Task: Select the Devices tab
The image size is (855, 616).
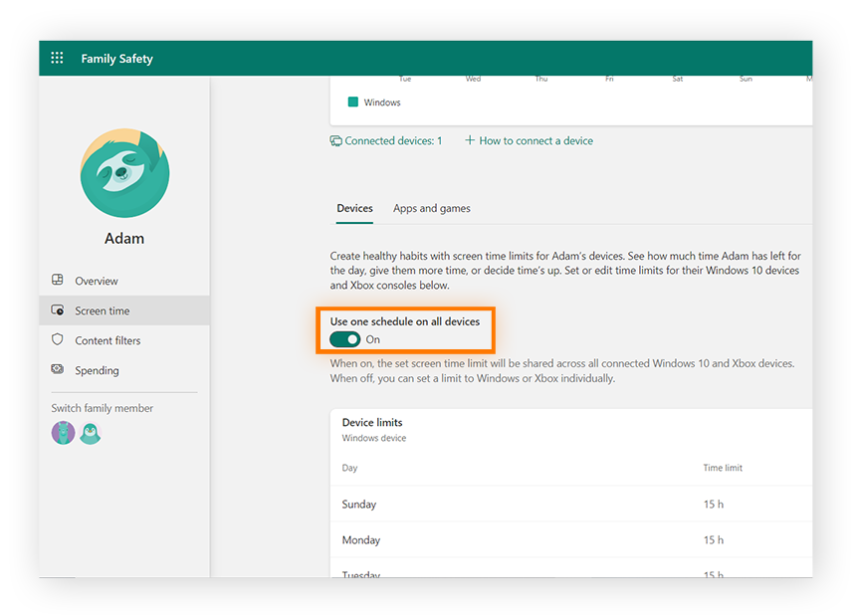Action: [354, 208]
